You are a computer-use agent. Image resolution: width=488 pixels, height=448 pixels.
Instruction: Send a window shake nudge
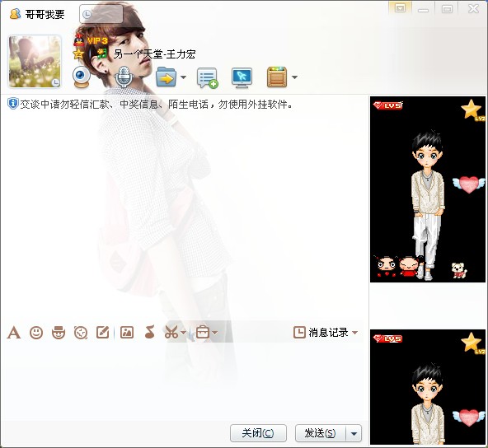[81, 333]
